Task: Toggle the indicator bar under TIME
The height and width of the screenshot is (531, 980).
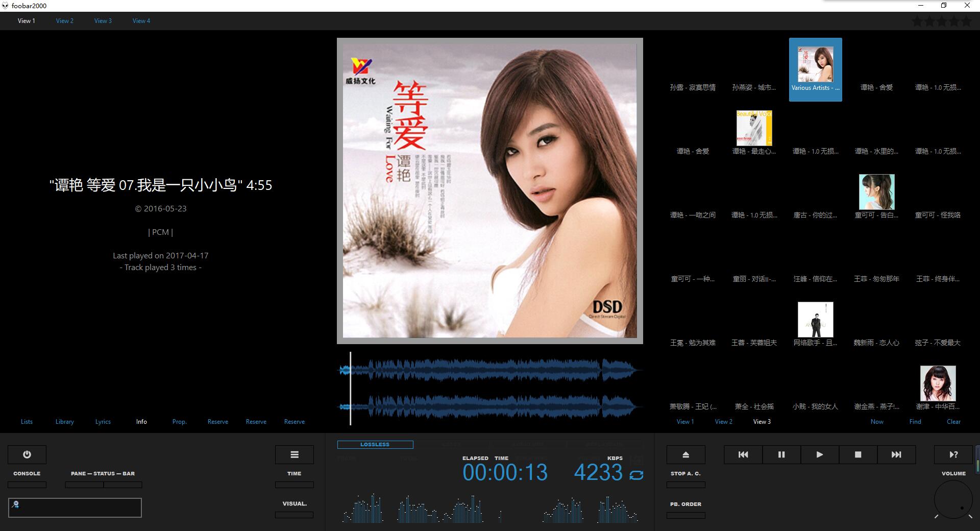Action: [295, 485]
